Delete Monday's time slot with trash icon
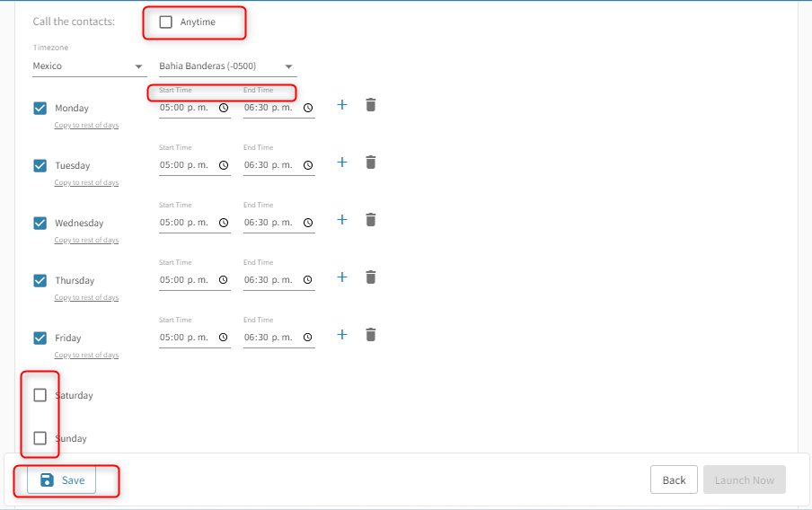This screenshot has height=510, width=812. coord(370,105)
